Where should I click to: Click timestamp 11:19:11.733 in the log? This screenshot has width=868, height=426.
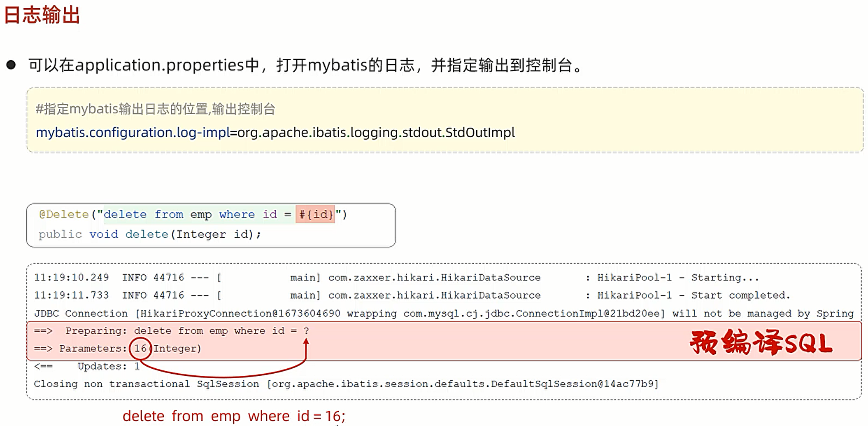coord(71,295)
